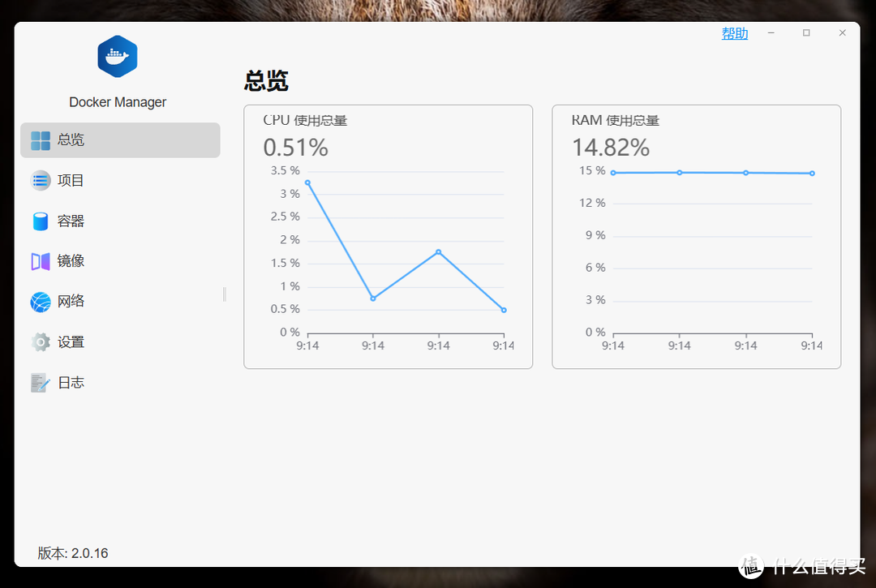876x588 pixels.
Task: Switch to the 镜像 page
Action: 120,261
